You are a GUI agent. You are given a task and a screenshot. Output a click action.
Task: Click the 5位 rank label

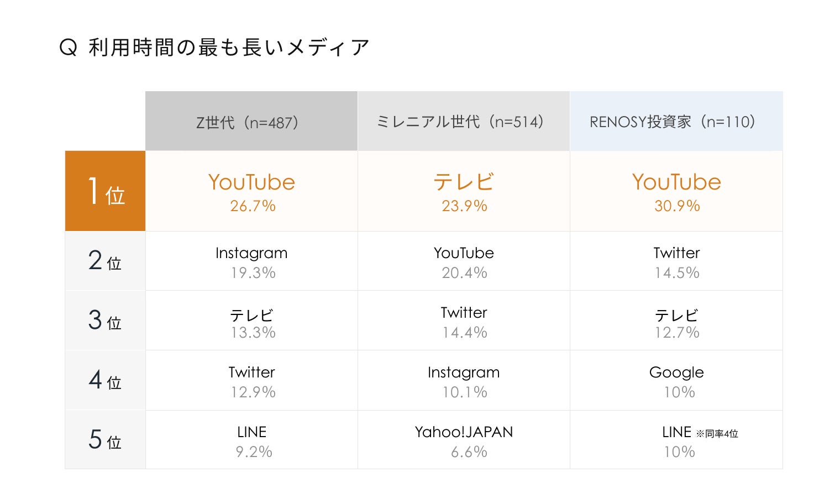pyautogui.click(x=105, y=440)
